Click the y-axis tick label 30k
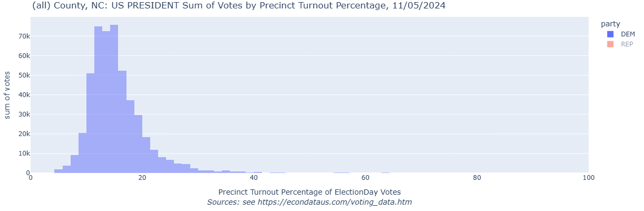The image size is (644, 211). pos(20,114)
